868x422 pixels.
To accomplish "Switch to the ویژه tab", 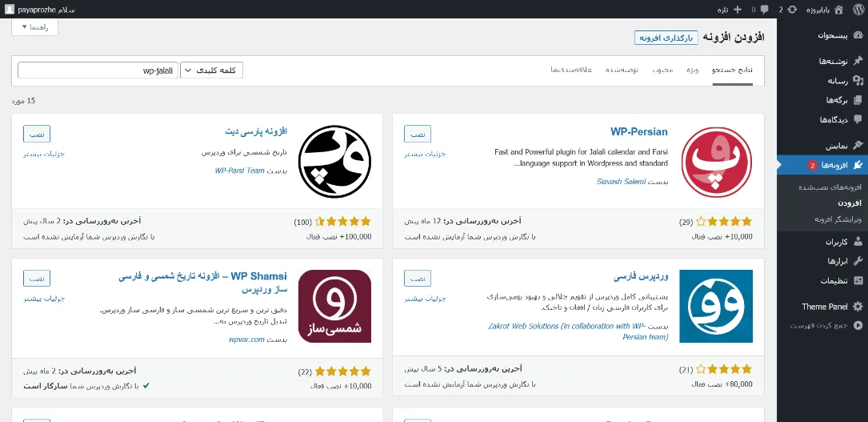I will [x=693, y=70].
